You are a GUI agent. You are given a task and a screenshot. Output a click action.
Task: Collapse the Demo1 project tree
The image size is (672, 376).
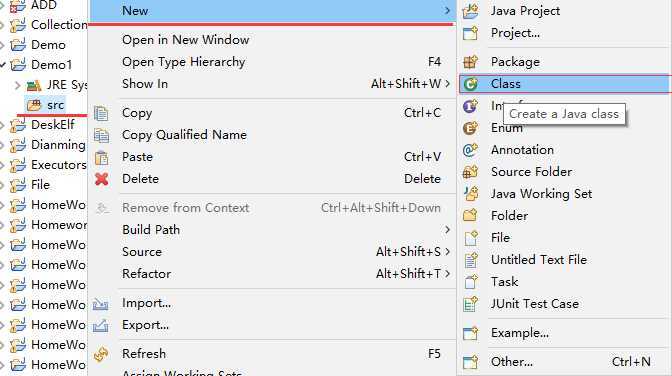[x=3, y=65]
